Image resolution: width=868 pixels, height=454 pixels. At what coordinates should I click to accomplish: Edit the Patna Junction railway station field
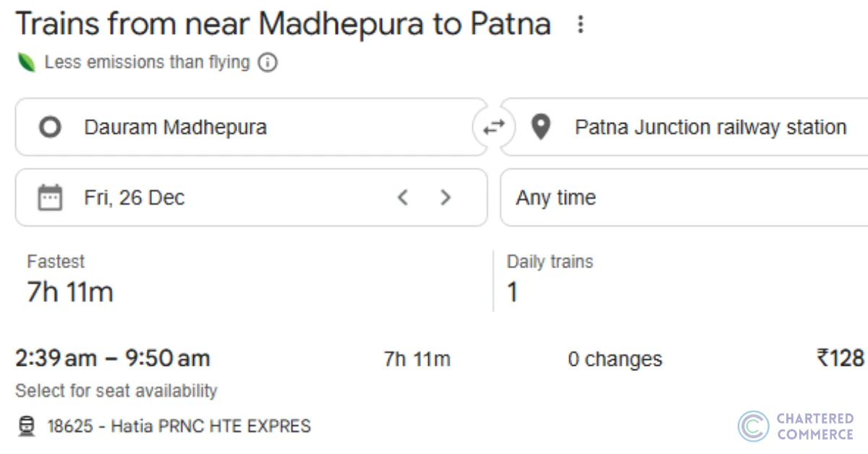pos(710,127)
